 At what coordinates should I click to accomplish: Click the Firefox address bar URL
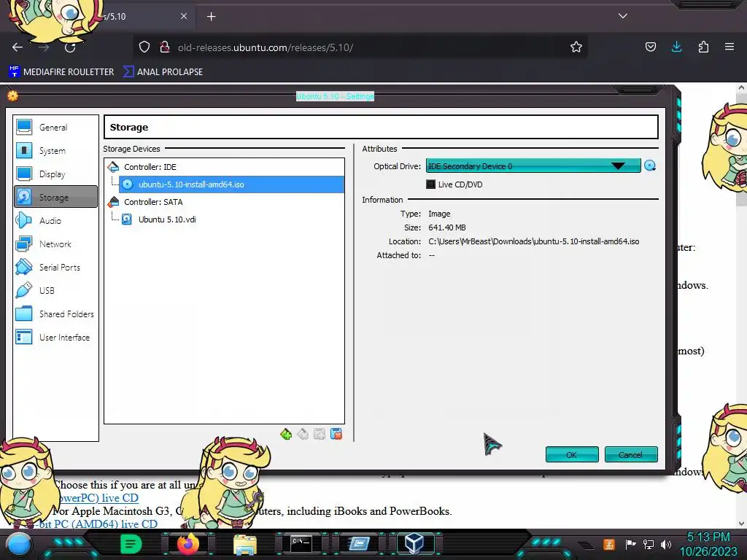pyautogui.click(x=266, y=47)
